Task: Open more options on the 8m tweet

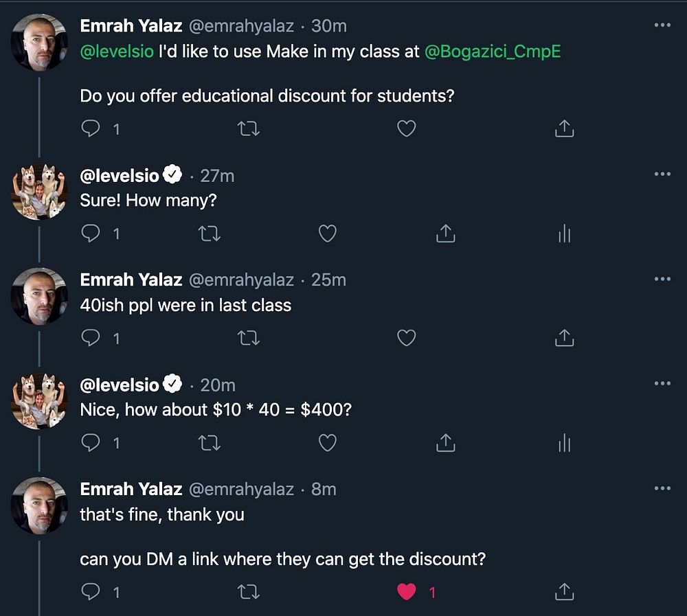Action: coord(662,488)
